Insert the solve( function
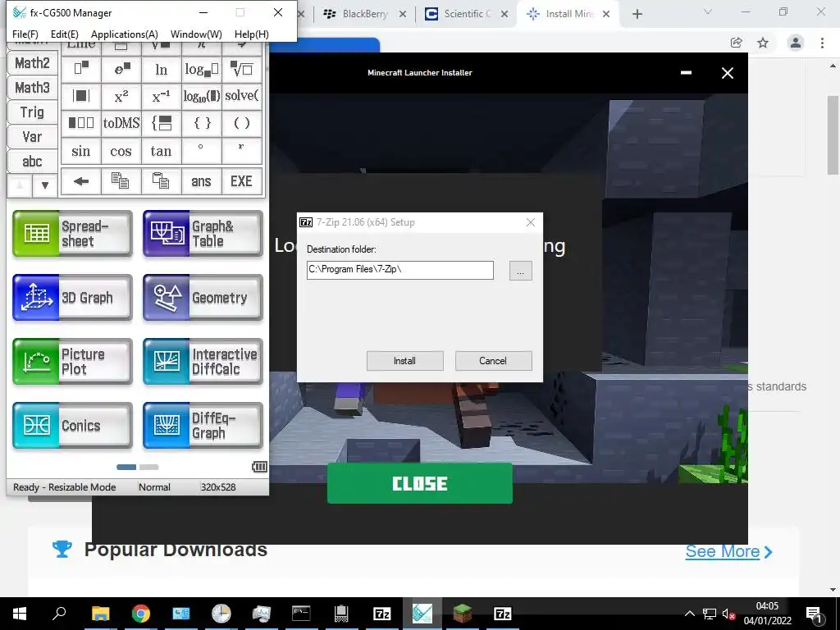Viewport: 840px width, 630px height. tap(242, 96)
